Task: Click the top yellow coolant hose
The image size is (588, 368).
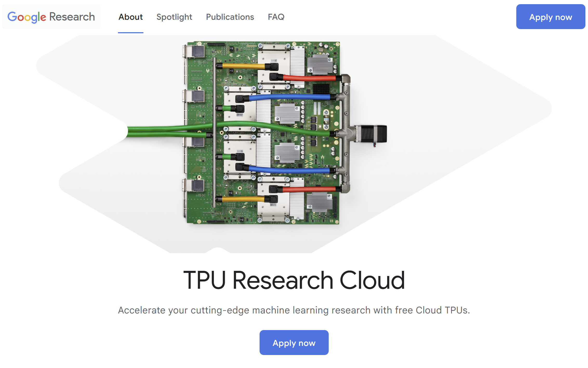Action: click(243, 66)
